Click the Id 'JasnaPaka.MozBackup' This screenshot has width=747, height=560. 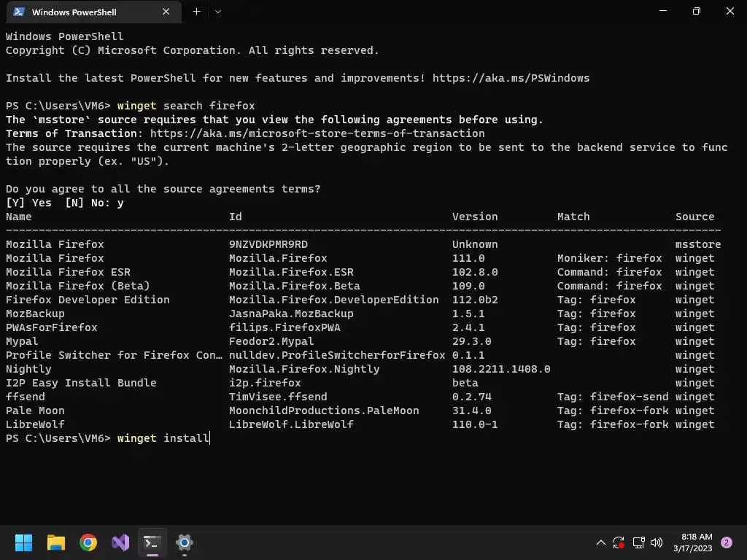point(291,314)
